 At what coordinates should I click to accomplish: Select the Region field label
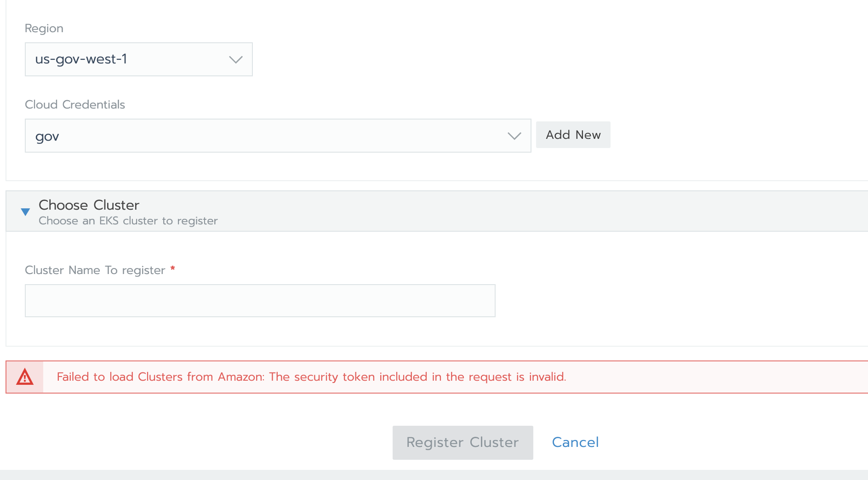(x=44, y=28)
